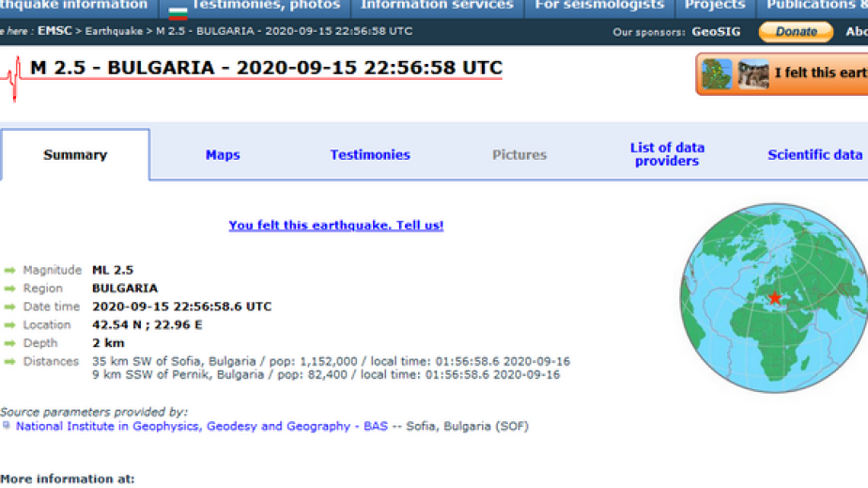Image resolution: width=868 pixels, height=488 pixels.
Task: Click the building photo icon in felt-earthquake banner
Action: coord(752,73)
